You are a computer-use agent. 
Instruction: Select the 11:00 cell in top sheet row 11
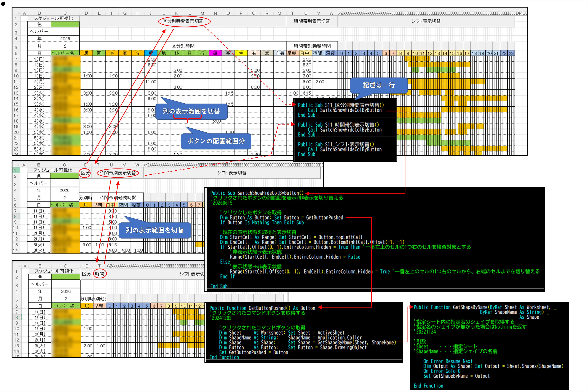click(x=151, y=82)
